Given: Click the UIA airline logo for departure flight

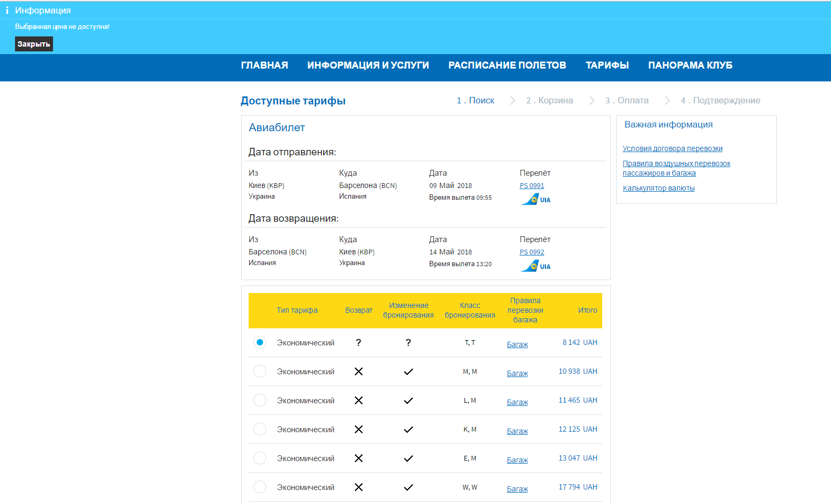Looking at the screenshot, I should [x=535, y=200].
